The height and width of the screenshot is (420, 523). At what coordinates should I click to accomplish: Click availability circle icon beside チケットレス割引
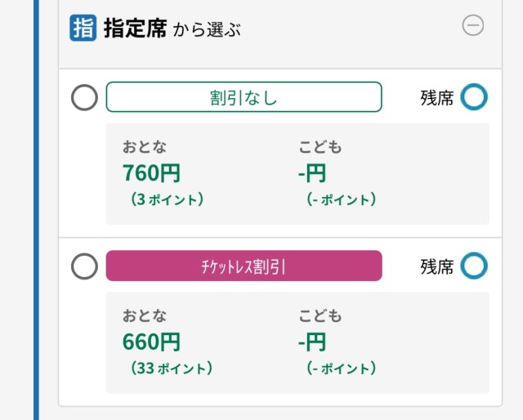474,266
